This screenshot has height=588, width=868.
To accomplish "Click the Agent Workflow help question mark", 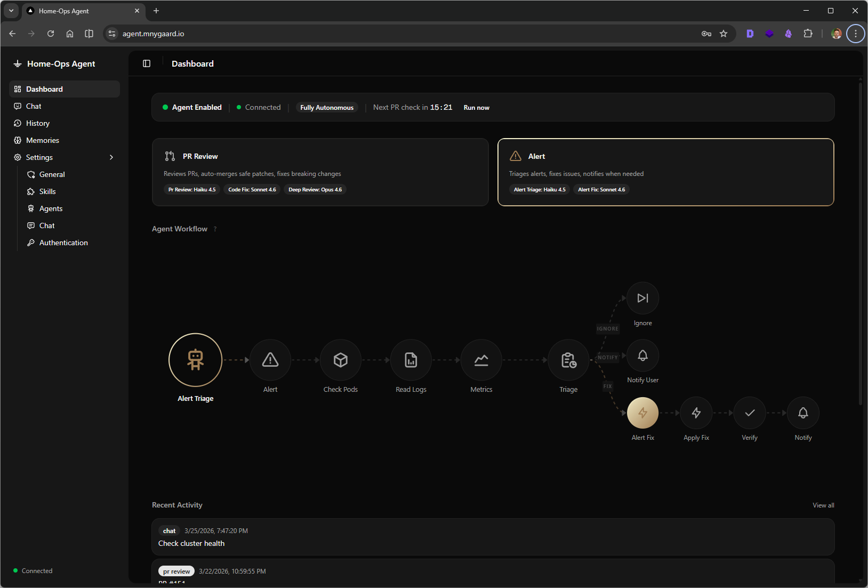I will click(215, 229).
